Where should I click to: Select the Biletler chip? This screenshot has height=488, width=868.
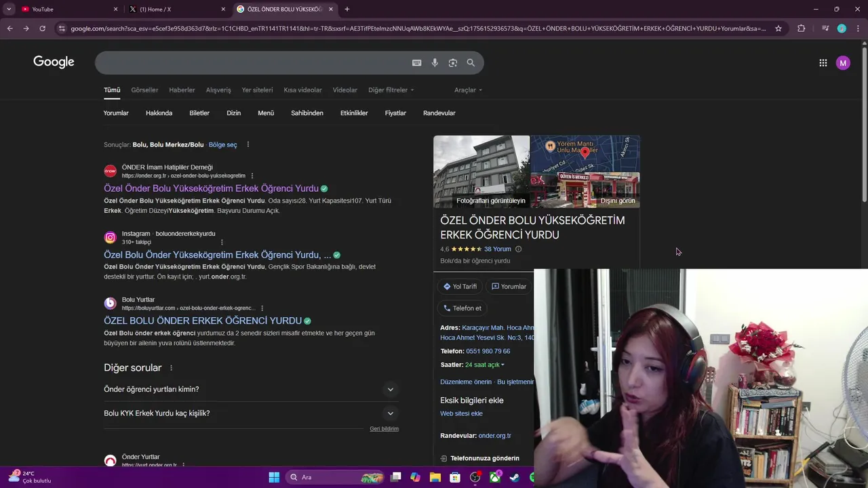[199, 113]
